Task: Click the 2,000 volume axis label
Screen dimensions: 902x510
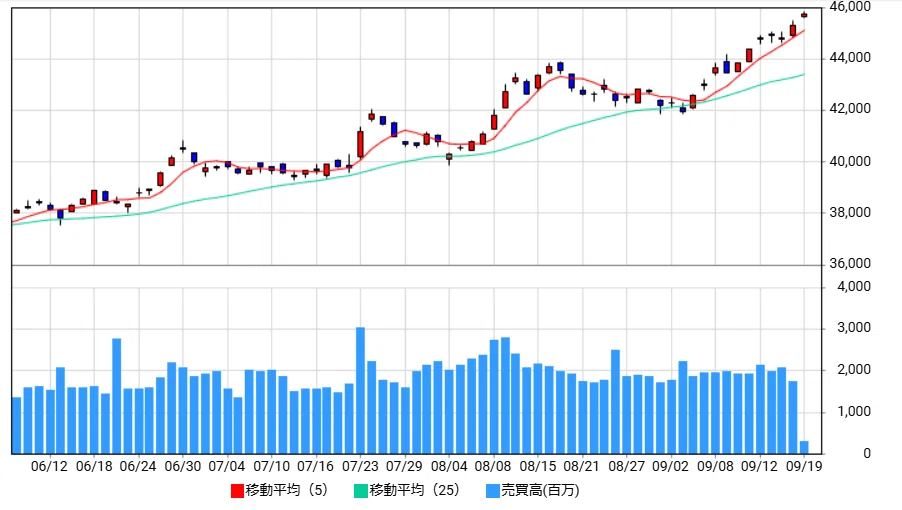Action: pos(854,370)
